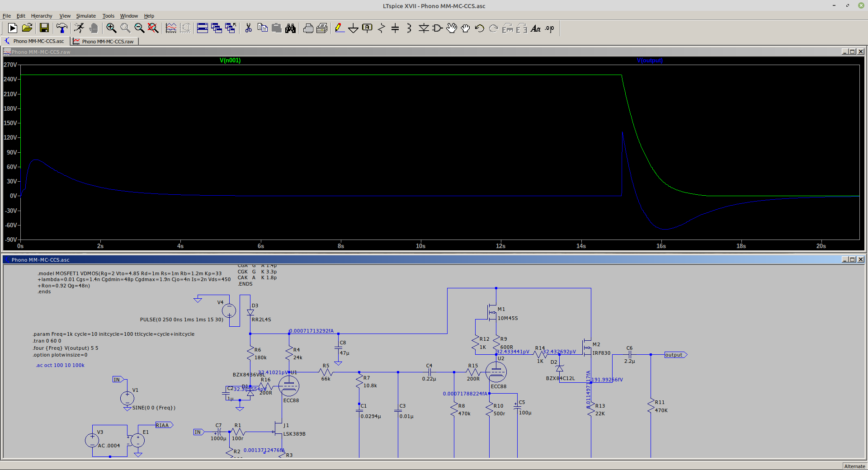Viewport: 868px width, 470px height.
Task: Save the schematic with the floppy icon
Action: [44, 28]
